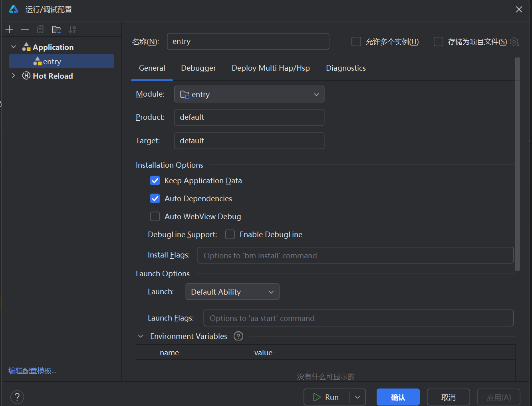Screen dimensions: 532x406
Task: Click the Application category icon in the tree
Action: click(26, 47)
